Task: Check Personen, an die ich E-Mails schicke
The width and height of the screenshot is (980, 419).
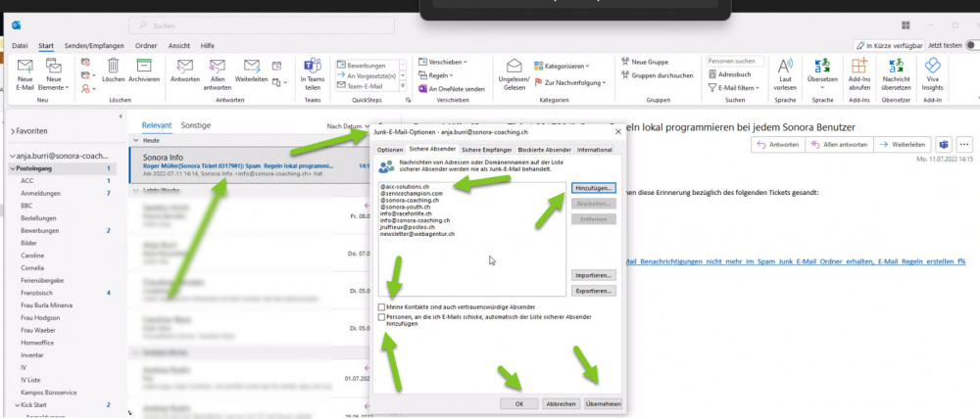Action: [381, 317]
